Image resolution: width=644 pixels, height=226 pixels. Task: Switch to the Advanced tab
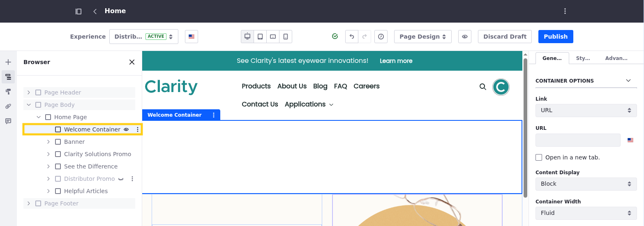[616, 58]
